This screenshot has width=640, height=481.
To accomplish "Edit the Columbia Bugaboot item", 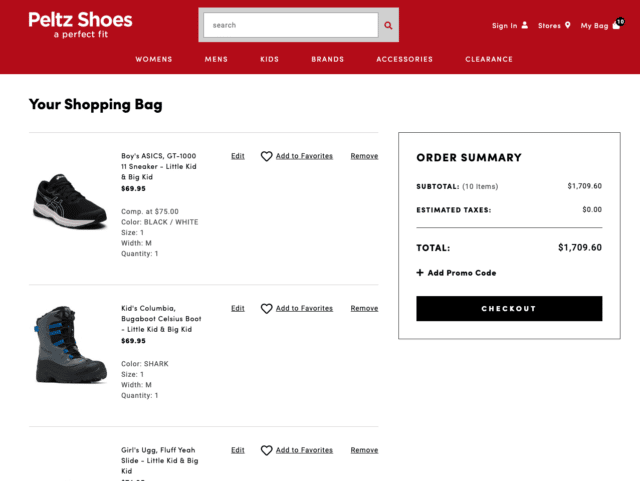I will (x=237, y=308).
